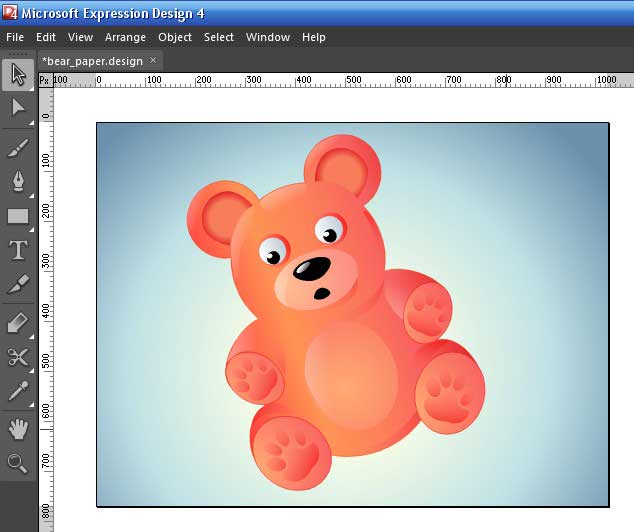Pick the Color Dropper tool
The image size is (634, 532).
(18, 391)
